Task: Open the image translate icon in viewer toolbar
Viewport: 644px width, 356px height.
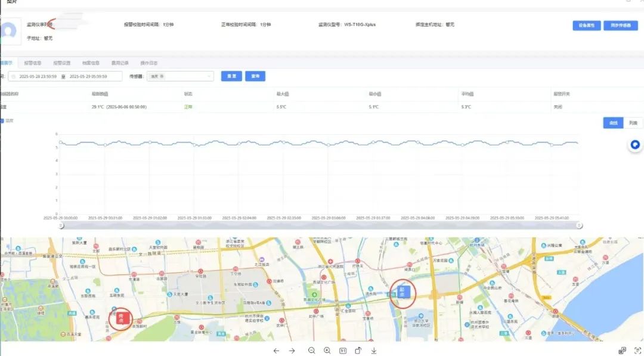Action: click(x=623, y=351)
